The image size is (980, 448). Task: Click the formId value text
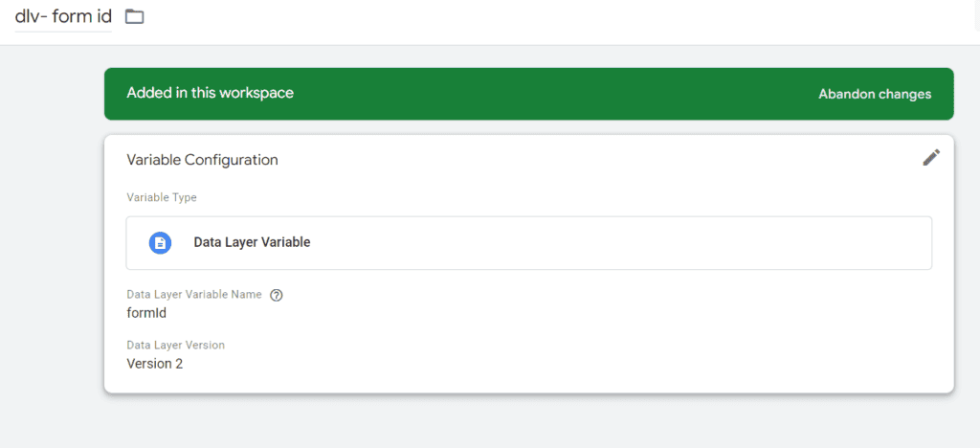tap(146, 312)
